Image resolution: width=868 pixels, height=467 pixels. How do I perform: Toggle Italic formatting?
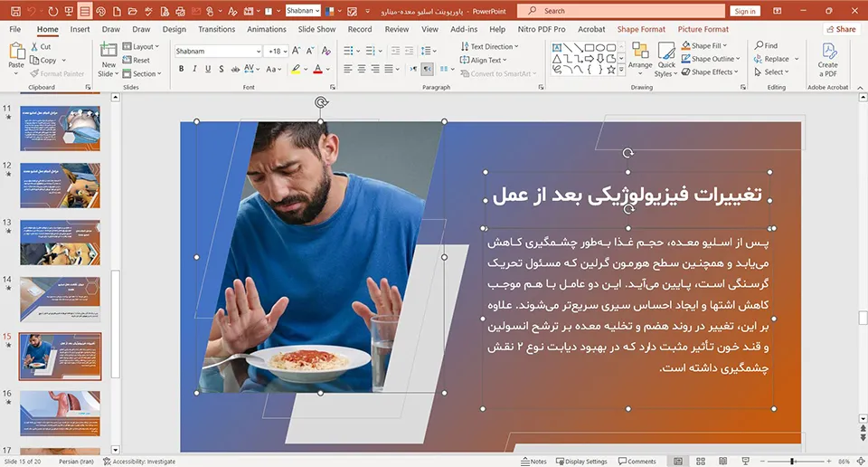(194, 69)
